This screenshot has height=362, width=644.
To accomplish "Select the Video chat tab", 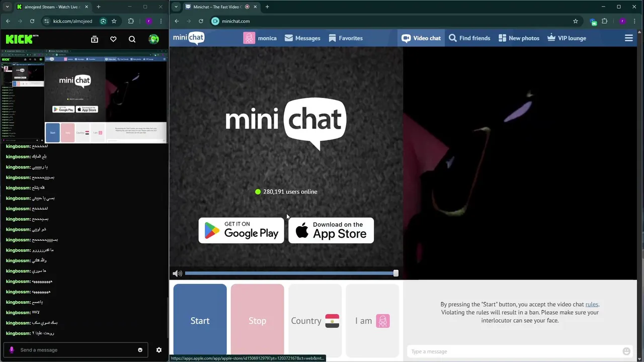I will (x=421, y=38).
